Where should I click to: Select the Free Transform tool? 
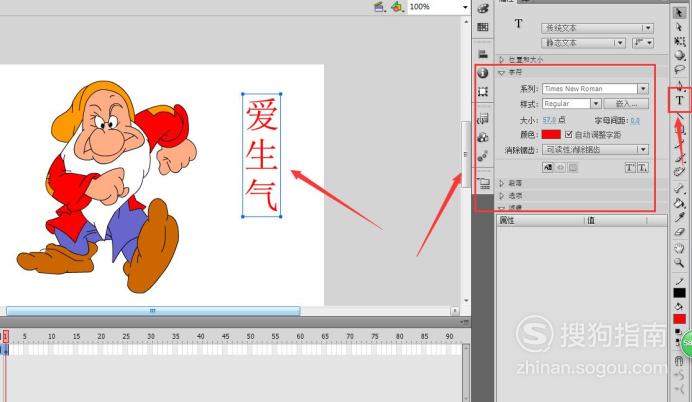pyautogui.click(x=680, y=41)
